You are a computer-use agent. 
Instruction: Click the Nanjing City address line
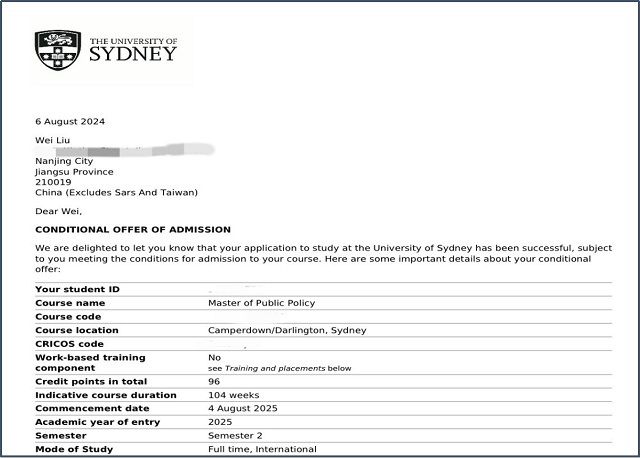coord(64,161)
